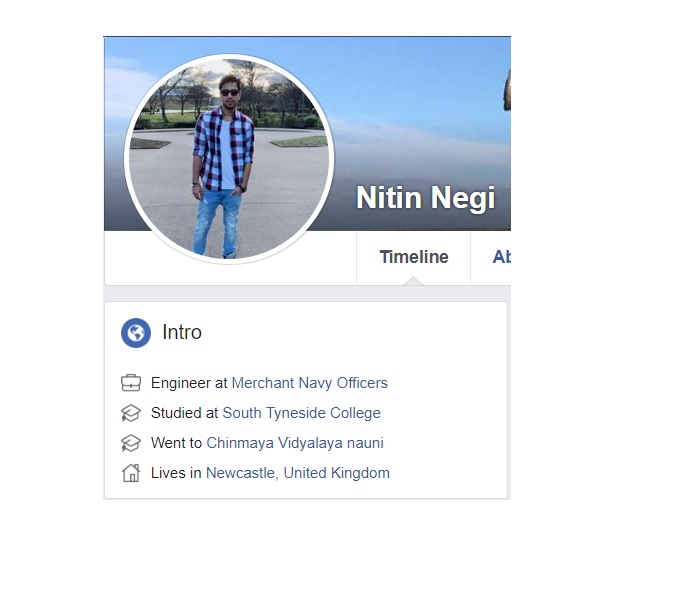Open the partially visible About tab
The image size is (700, 598).
pyautogui.click(x=501, y=257)
